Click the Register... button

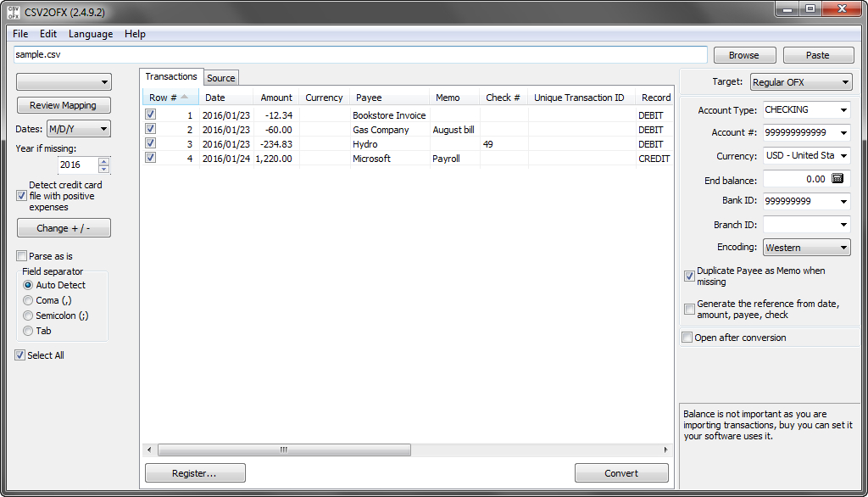[195, 473]
